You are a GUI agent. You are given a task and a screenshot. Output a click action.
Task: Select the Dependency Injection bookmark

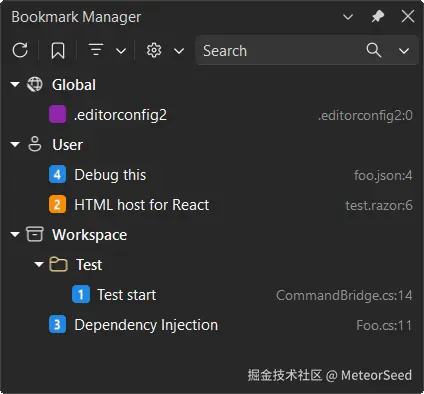coord(146,325)
